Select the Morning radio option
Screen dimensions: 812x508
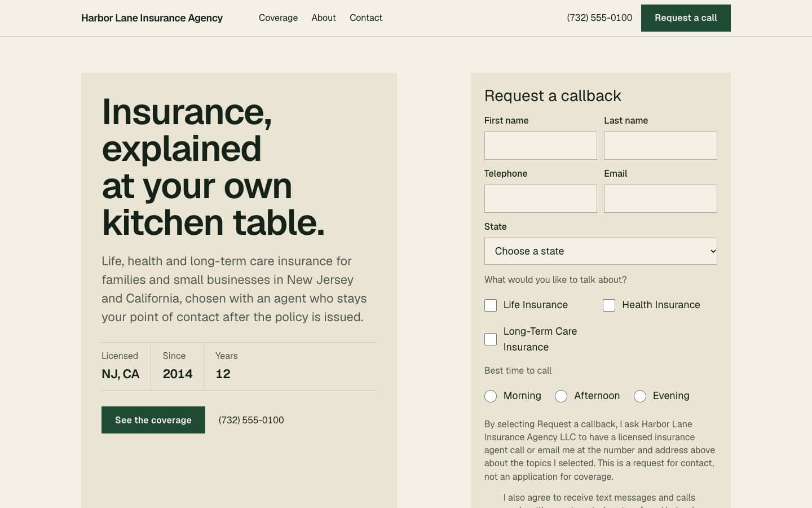point(491,396)
